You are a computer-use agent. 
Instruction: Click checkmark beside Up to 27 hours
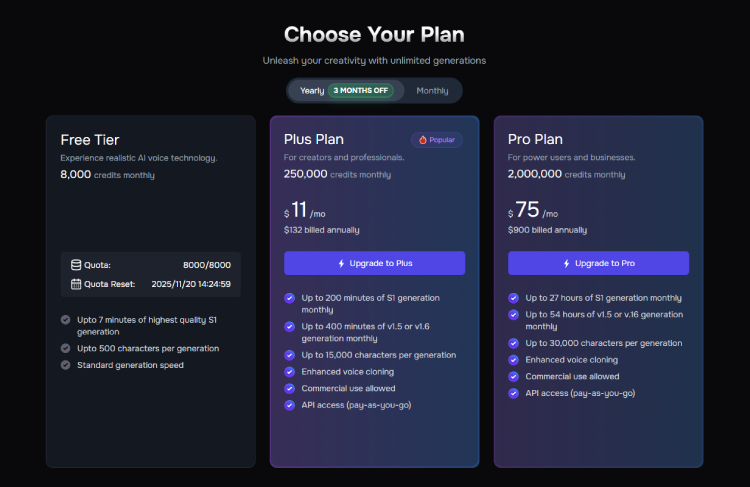click(x=514, y=298)
